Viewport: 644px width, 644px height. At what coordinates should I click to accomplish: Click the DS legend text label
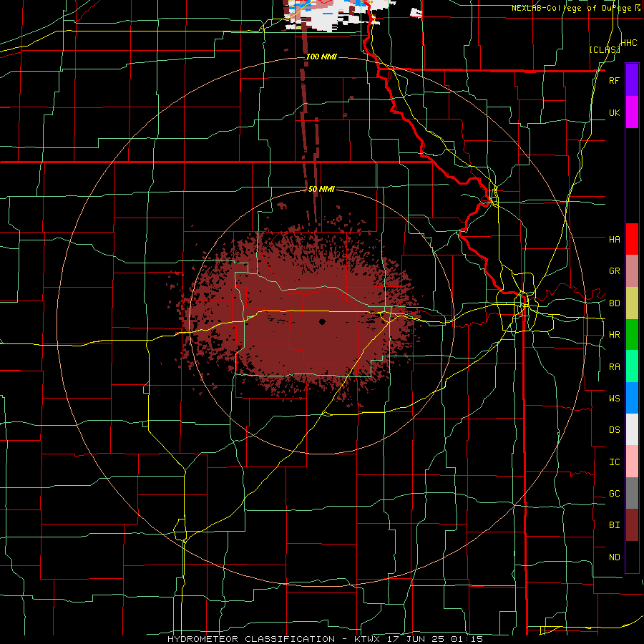click(614, 430)
